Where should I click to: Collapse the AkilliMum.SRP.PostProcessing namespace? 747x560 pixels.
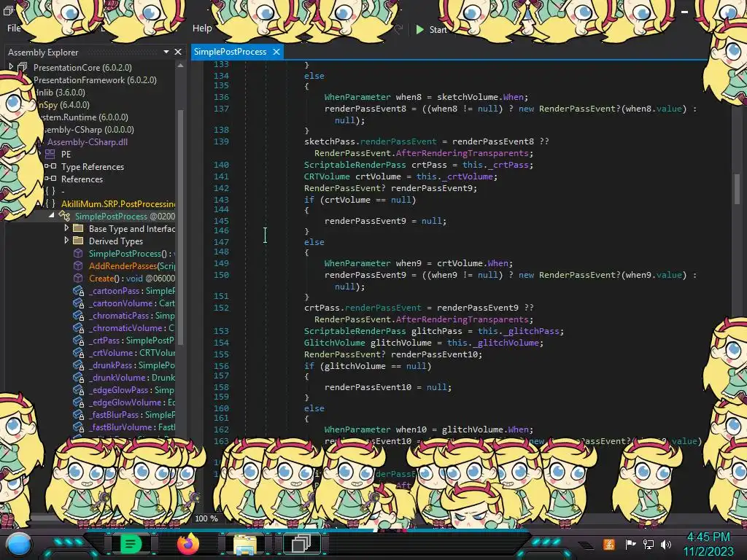coord(39,204)
